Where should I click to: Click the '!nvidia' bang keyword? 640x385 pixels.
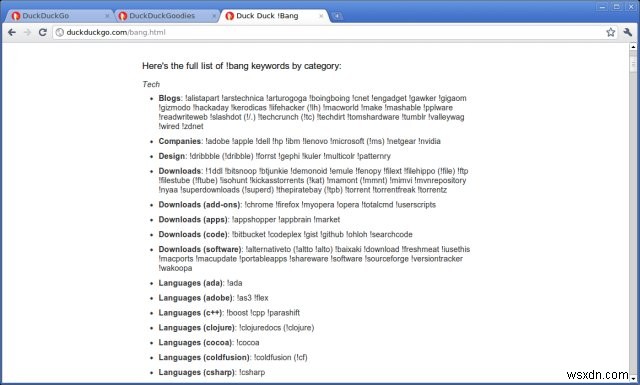(430, 141)
